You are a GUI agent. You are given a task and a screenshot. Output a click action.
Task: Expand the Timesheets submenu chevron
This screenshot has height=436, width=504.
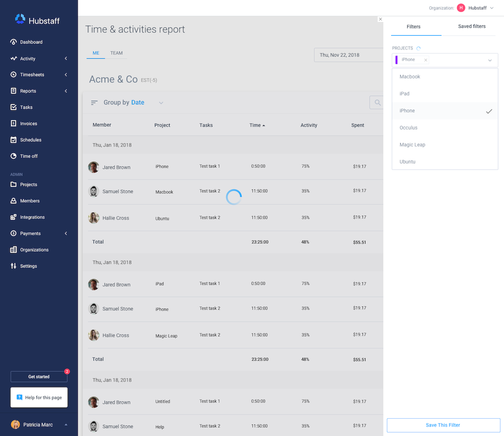[66, 75]
